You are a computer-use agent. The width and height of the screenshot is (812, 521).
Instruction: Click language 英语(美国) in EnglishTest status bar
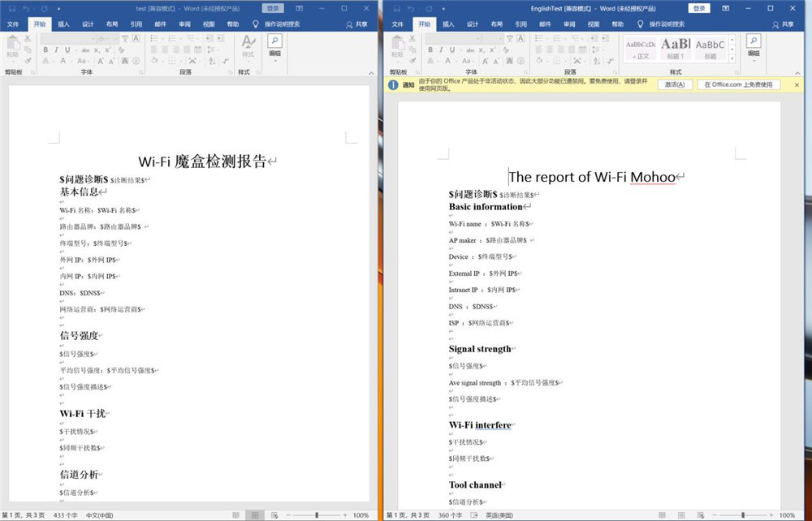pyautogui.click(x=499, y=515)
